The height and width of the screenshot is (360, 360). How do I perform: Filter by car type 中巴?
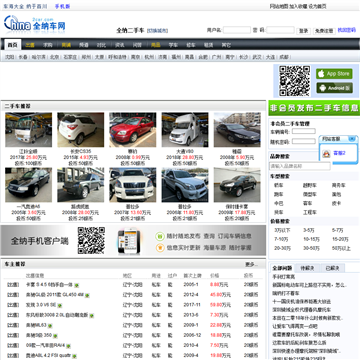279,203
